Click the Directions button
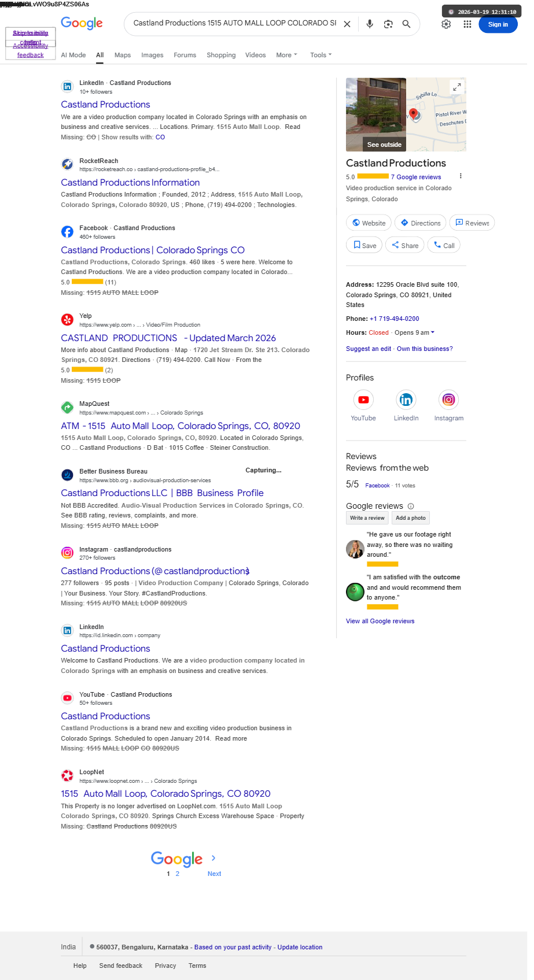 421,223
